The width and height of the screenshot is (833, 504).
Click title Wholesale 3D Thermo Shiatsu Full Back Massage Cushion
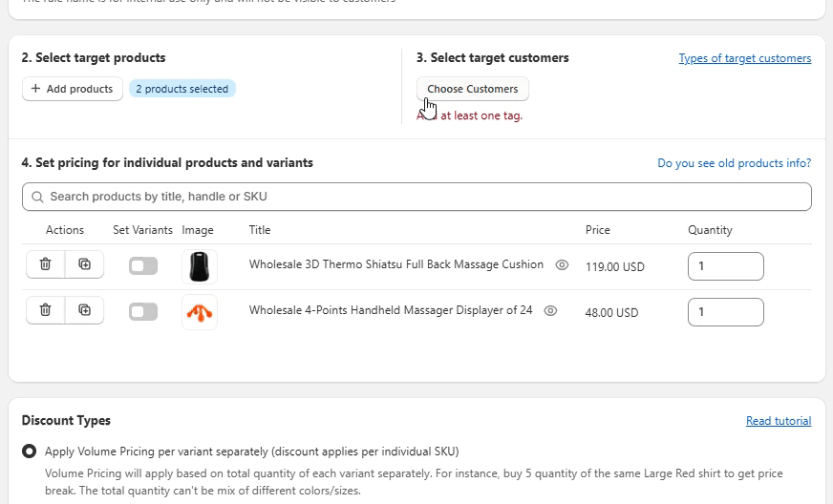[396, 264]
